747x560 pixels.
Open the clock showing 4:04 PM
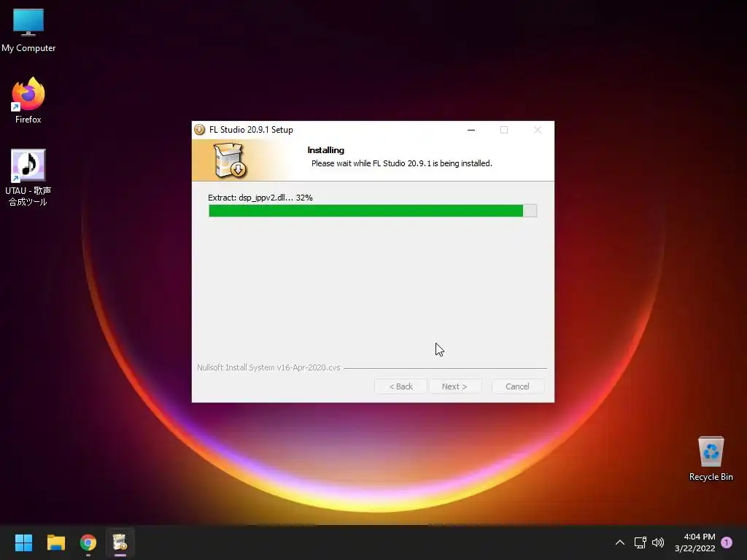coord(695,542)
